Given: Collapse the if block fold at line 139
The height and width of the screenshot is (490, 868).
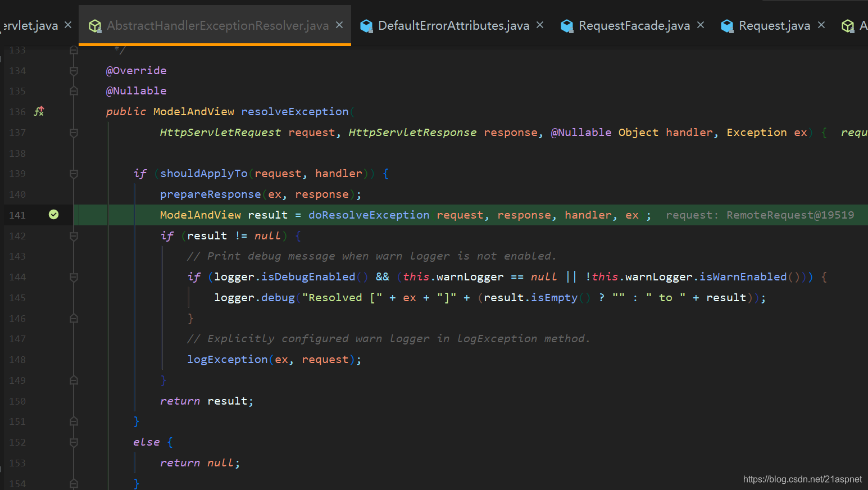Looking at the screenshot, I should coord(74,174).
